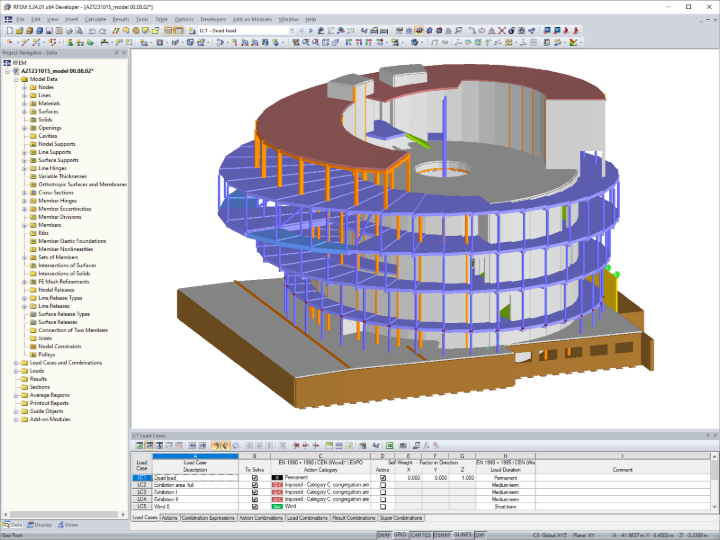
Task: Click the highlighted isometric view icon
Action: click(419, 31)
